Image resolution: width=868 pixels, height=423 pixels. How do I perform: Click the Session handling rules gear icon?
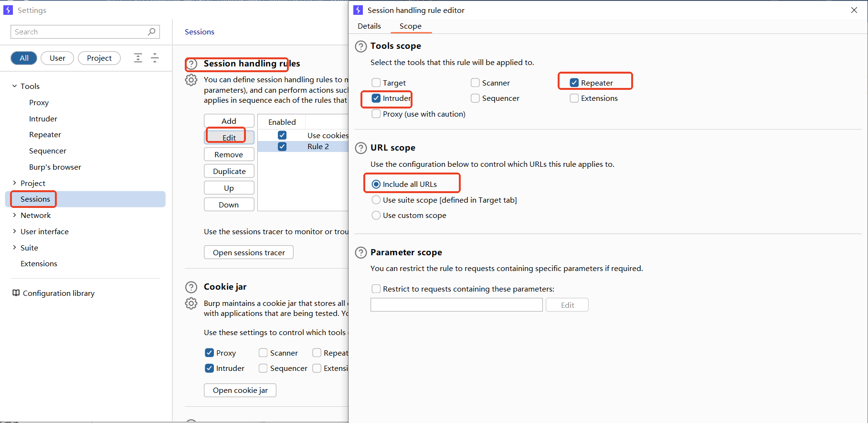pos(191,80)
